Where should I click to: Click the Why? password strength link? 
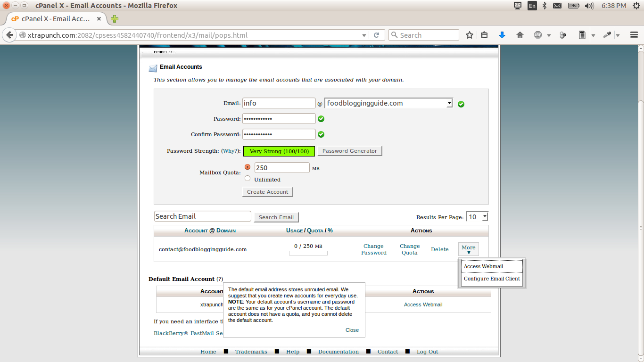pyautogui.click(x=230, y=151)
